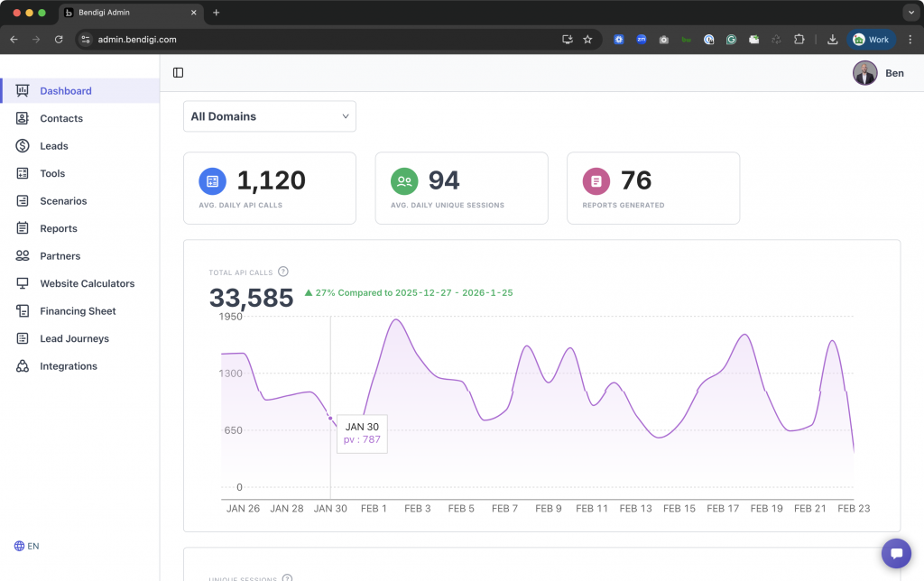Click the JAN 30 chart data point
Image resolution: width=924 pixels, height=581 pixels.
pos(330,418)
